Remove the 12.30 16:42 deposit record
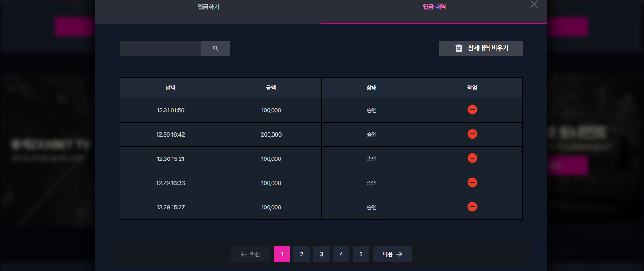 pyautogui.click(x=472, y=134)
